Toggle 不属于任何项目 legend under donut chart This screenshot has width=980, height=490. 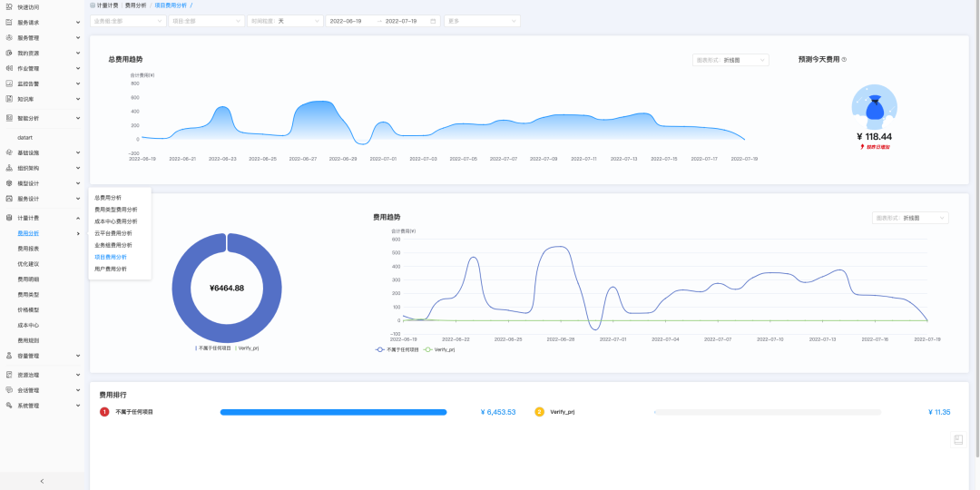coord(213,348)
